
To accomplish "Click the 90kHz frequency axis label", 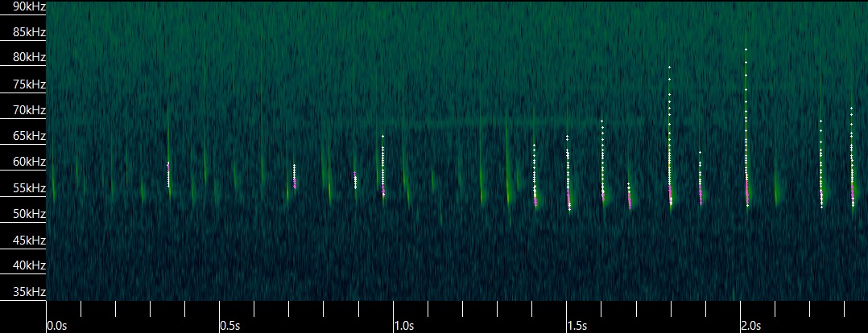I will pyautogui.click(x=23, y=6).
